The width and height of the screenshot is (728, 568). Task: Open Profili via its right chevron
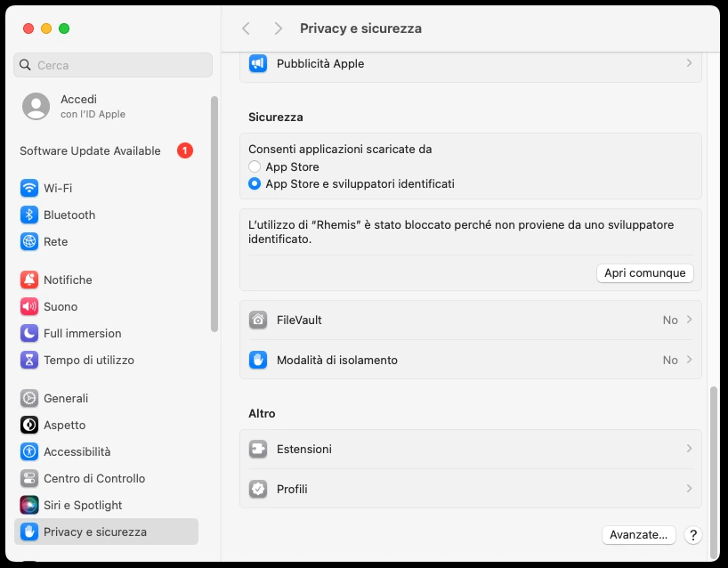pyautogui.click(x=689, y=489)
